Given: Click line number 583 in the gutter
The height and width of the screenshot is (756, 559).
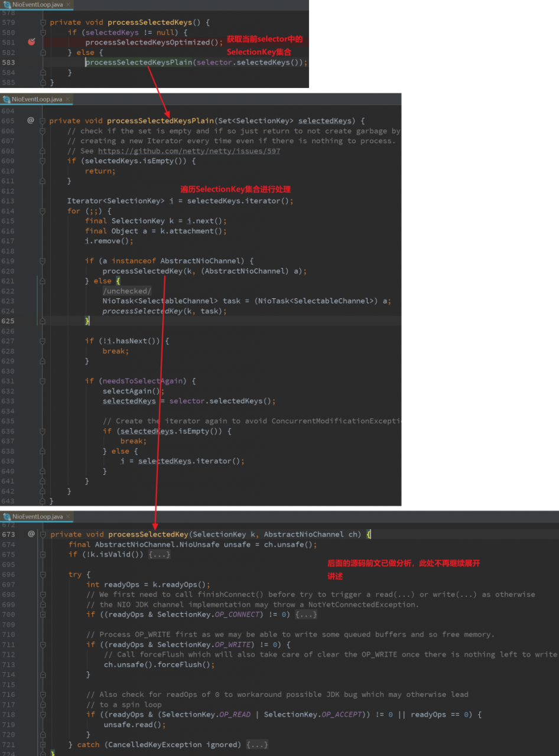Looking at the screenshot, I should 9,62.
